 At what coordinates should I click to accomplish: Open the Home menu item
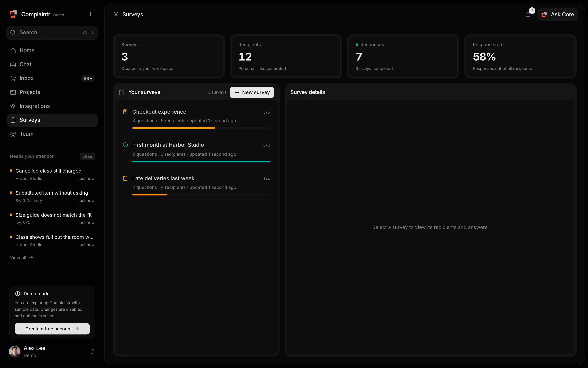pos(52,51)
